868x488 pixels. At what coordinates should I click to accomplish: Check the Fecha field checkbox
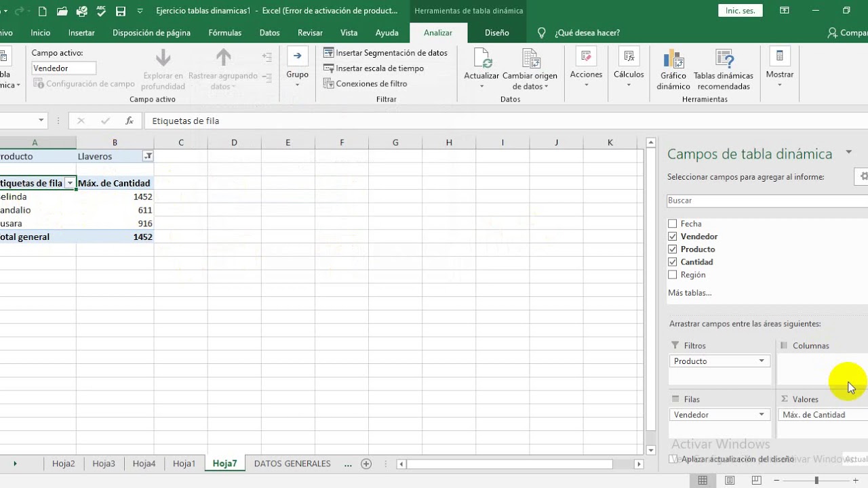tap(673, 224)
